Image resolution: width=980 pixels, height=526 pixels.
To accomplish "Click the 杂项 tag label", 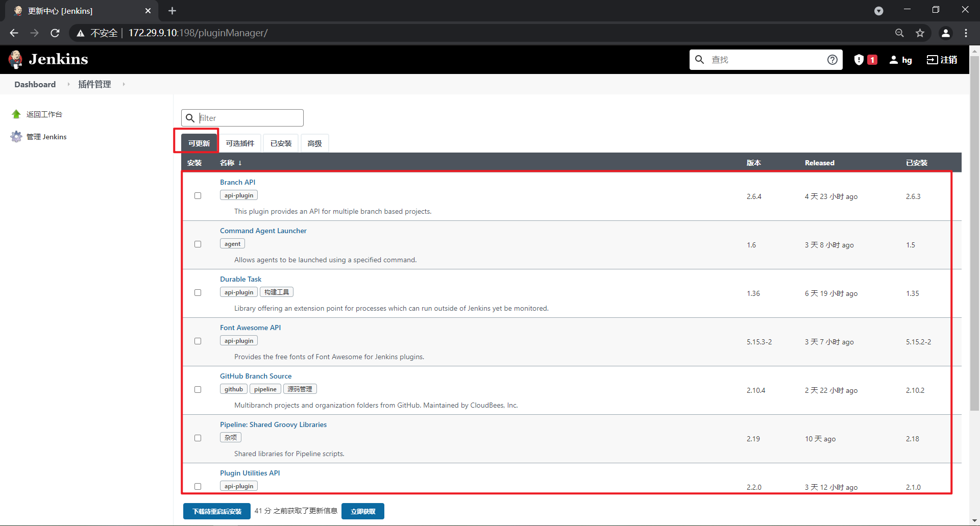I will pos(231,438).
